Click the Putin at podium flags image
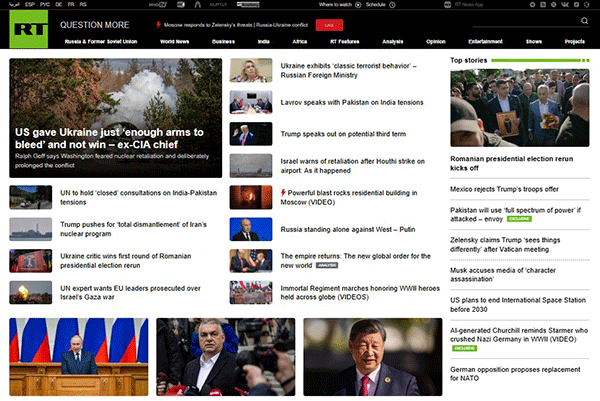 pos(78,357)
